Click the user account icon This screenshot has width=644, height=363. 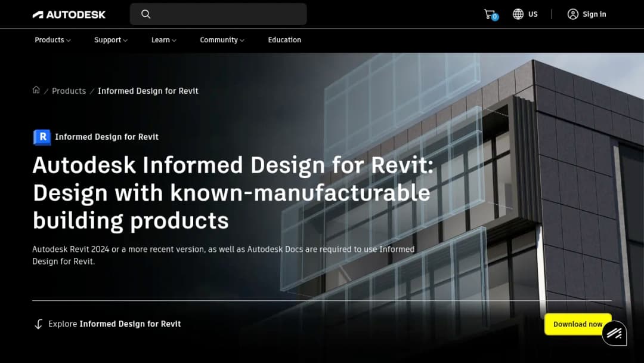(572, 14)
